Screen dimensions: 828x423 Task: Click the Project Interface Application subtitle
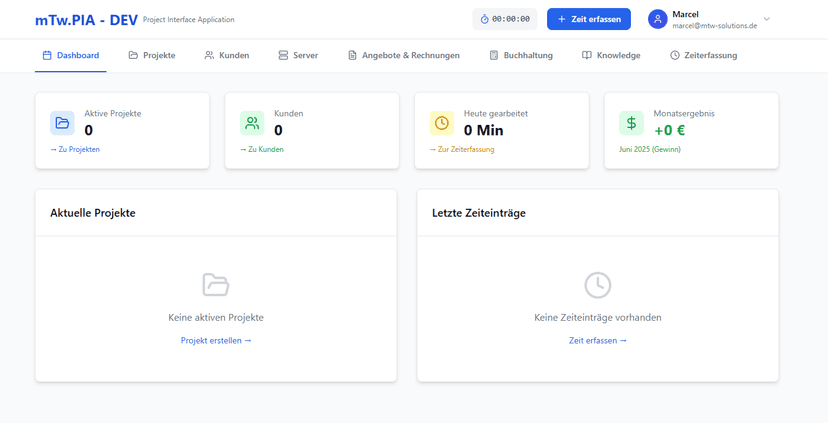coord(189,20)
